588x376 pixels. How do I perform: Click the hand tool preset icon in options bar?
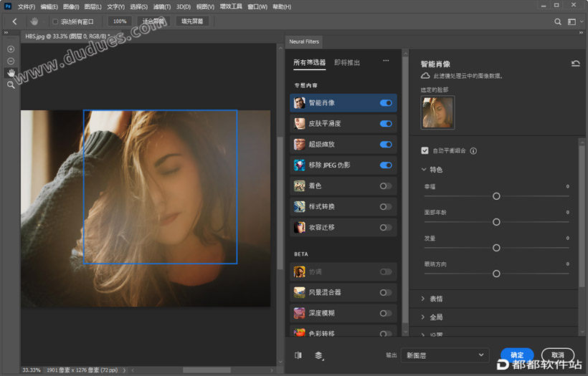[x=34, y=21]
